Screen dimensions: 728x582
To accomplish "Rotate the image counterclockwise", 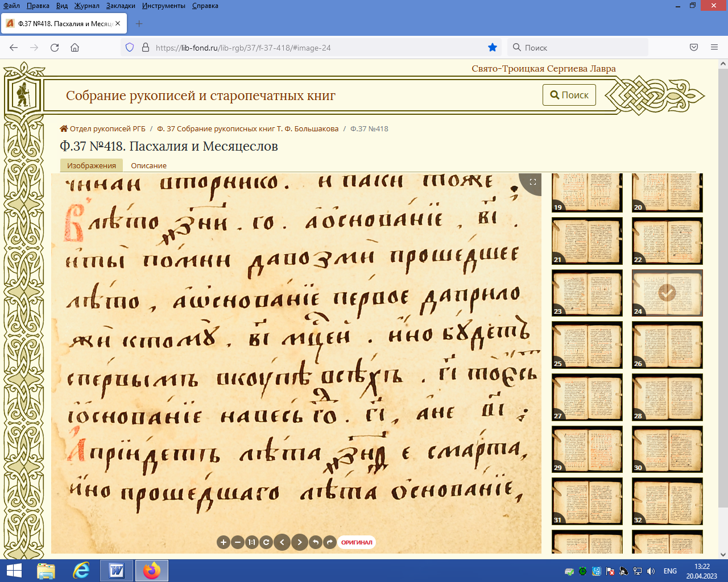I will point(316,542).
